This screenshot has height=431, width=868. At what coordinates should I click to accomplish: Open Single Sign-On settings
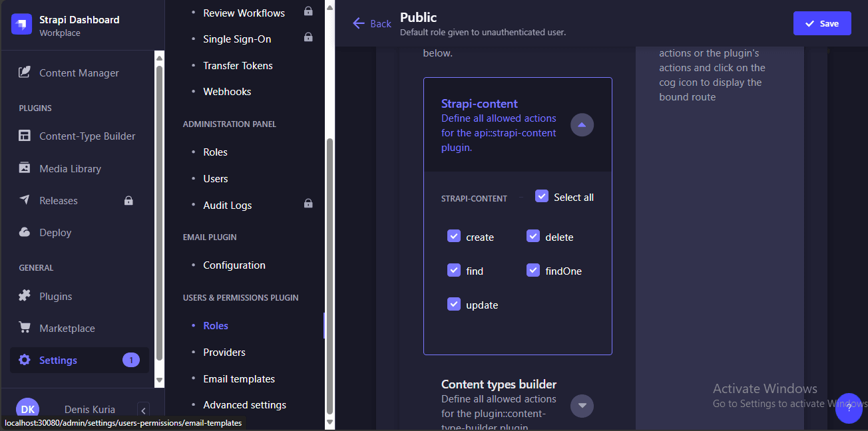(x=237, y=39)
